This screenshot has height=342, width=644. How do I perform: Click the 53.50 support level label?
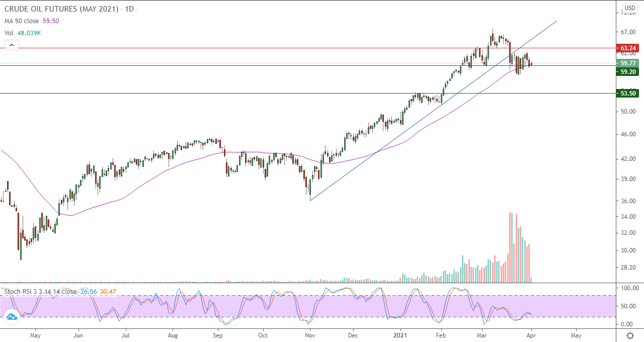629,93
